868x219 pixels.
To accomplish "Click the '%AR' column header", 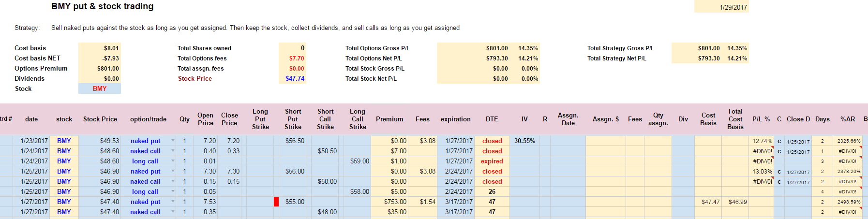I will point(847,119).
